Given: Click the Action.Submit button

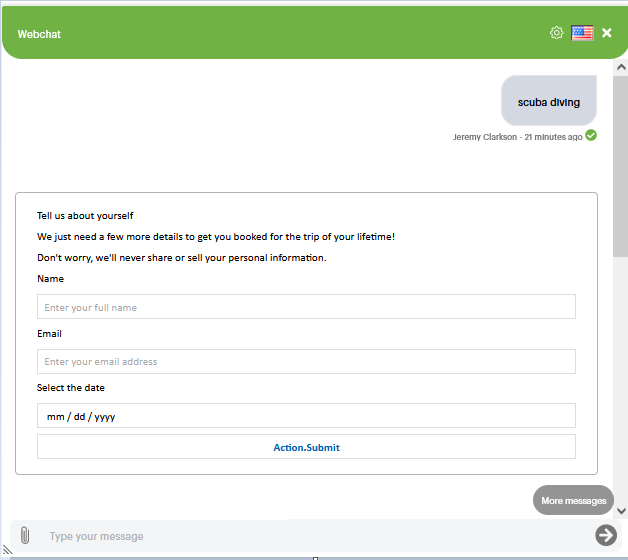Looking at the screenshot, I should point(306,447).
